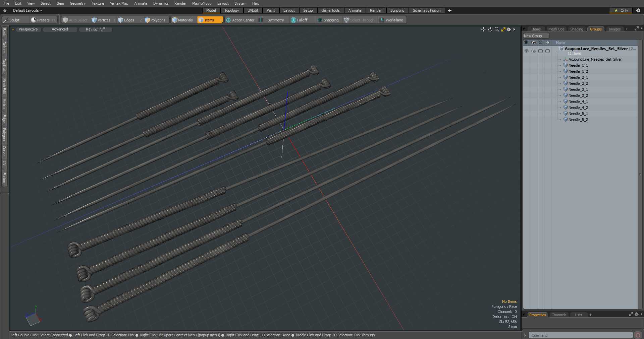Enable Auto Select mode

(x=75, y=20)
